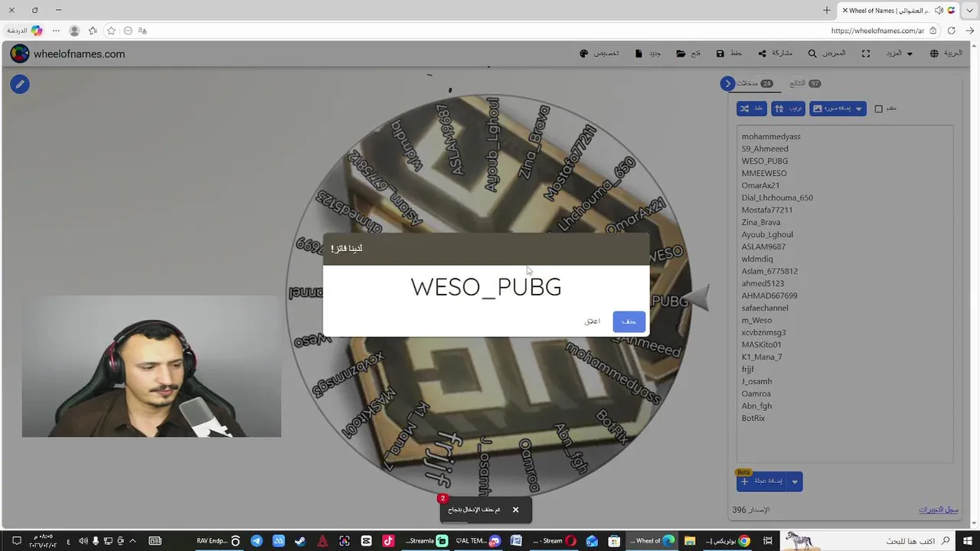Image resolution: width=980 pixels, height=551 pixels.
Task: Select the entry MMEEWESO in the list
Action: coord(764,173)
